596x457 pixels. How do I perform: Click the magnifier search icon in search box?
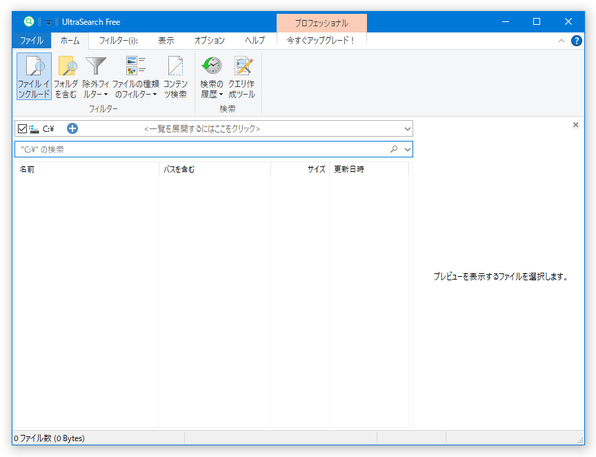(x=394, y=149)
